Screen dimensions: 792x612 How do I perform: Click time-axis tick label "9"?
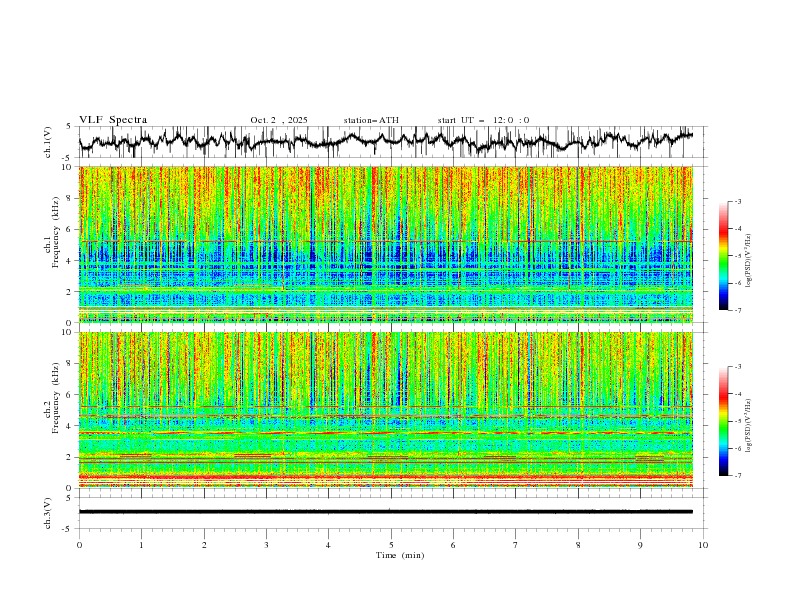[640, 545]
